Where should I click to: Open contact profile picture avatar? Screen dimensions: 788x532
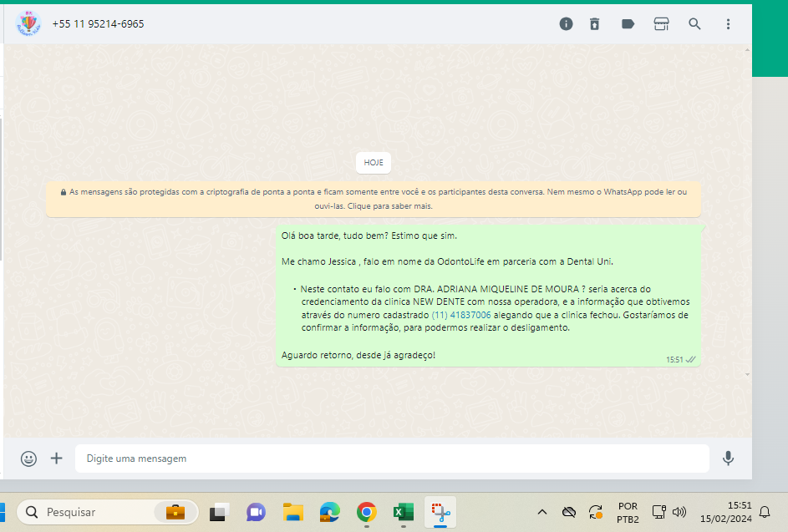[x=28, y=23]
